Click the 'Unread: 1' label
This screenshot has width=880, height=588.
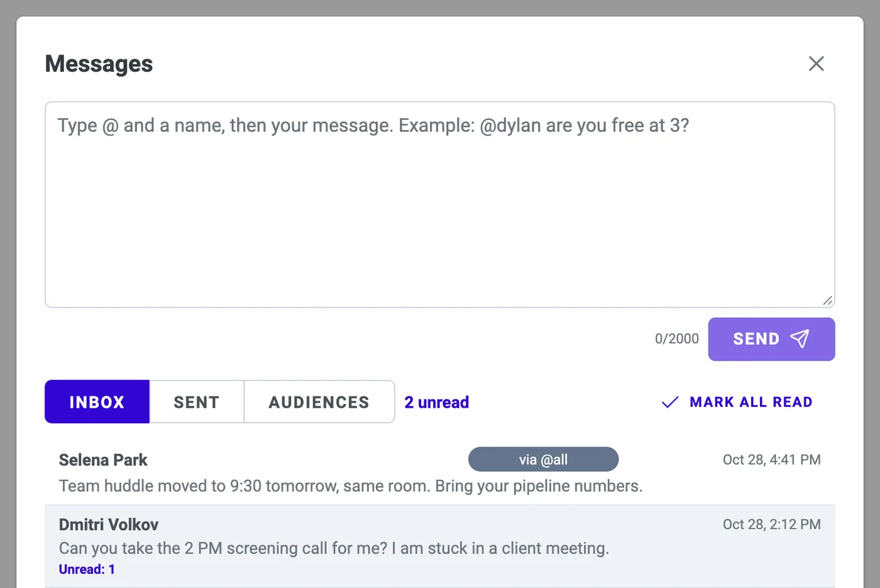pos(87,569)
